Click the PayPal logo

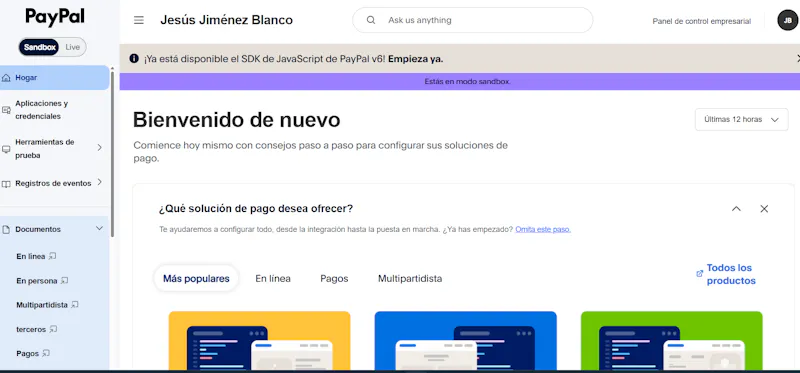pyautogui.click(x=55, y=17)
